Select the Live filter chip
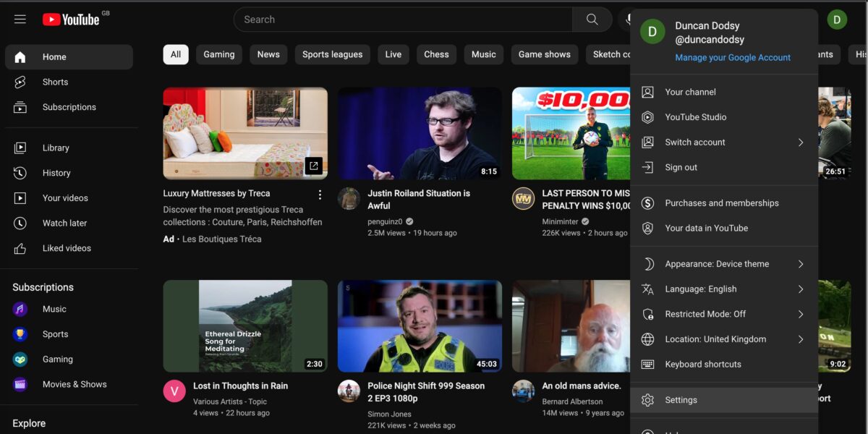868x434 pixels. tap(393, 54)
